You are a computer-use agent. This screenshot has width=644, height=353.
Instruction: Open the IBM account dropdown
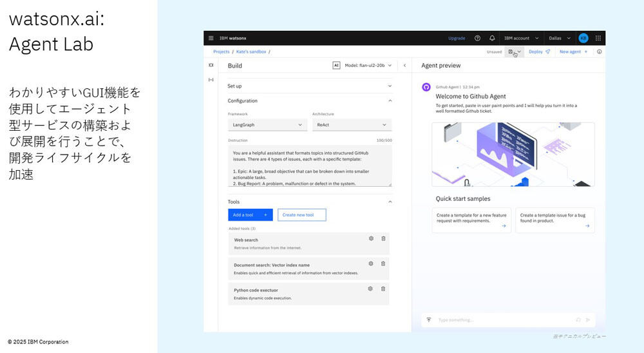tap(521, 38)
